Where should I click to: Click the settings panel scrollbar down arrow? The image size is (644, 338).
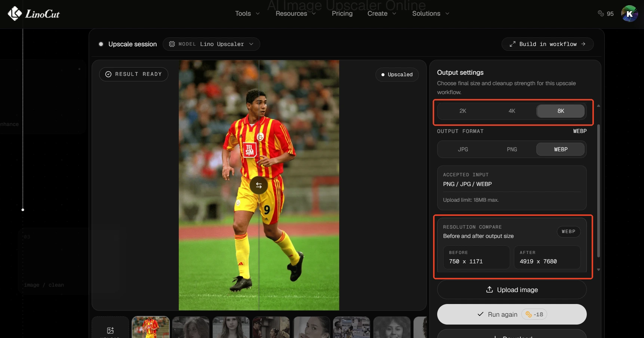coord(598,270)
